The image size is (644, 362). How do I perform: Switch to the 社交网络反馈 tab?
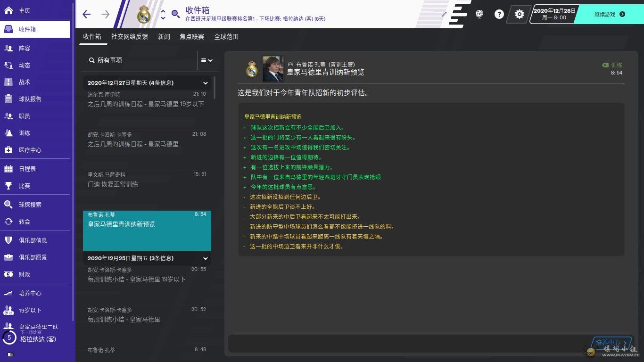130,37
